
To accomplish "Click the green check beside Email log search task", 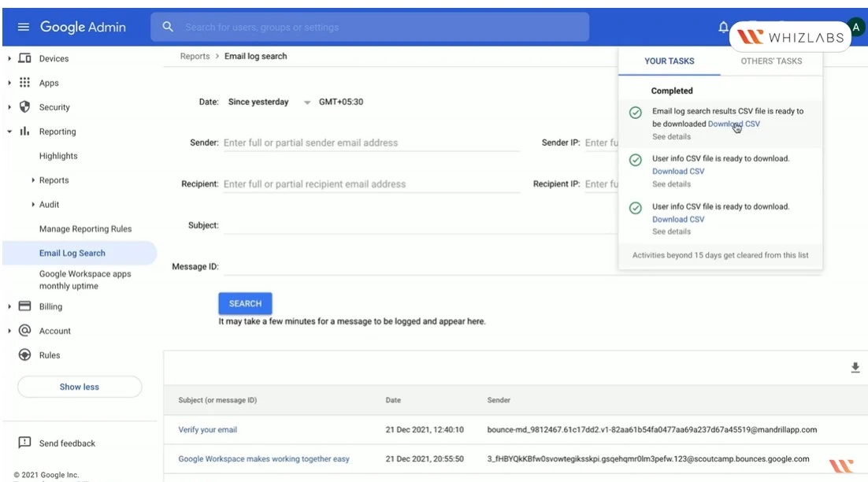I will [636, 113].
